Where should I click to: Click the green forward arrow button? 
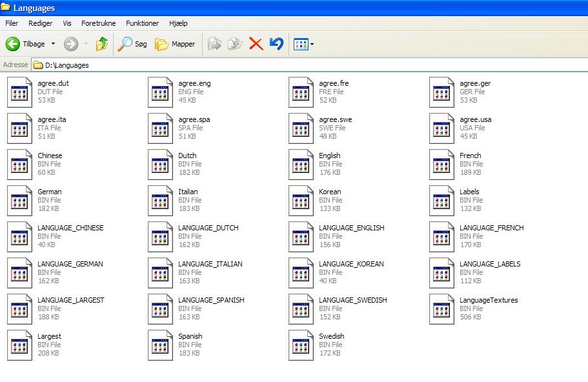point(71,44)
